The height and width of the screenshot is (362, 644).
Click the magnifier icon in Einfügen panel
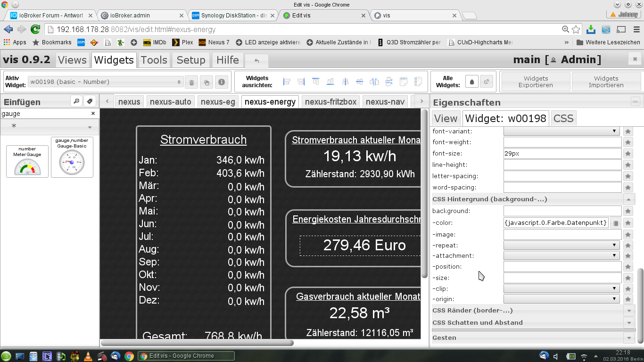[76, 101]
